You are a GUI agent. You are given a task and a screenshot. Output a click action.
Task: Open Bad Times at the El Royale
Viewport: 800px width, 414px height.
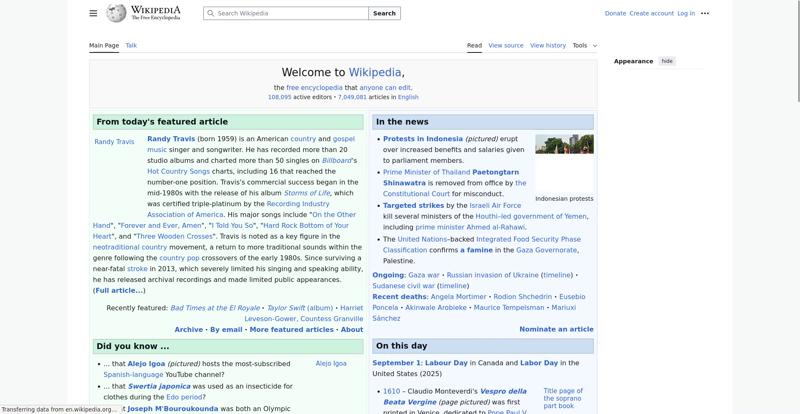coord(215,308)
